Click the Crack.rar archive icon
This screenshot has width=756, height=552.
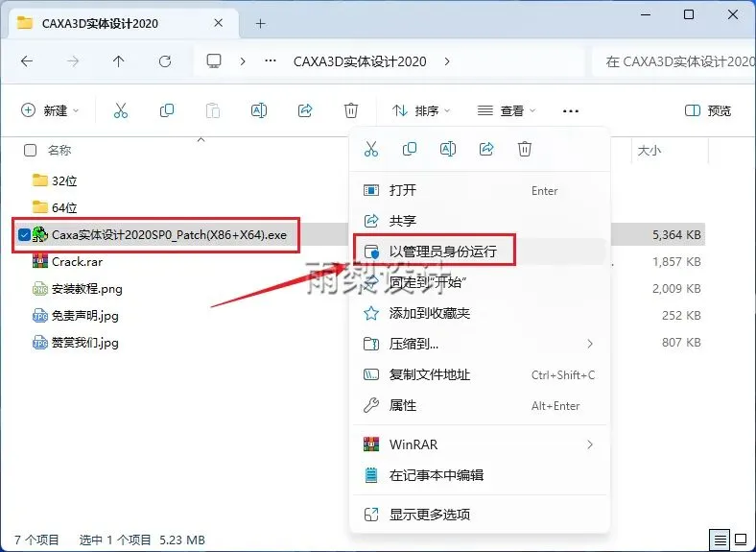[x=40, y=261]
